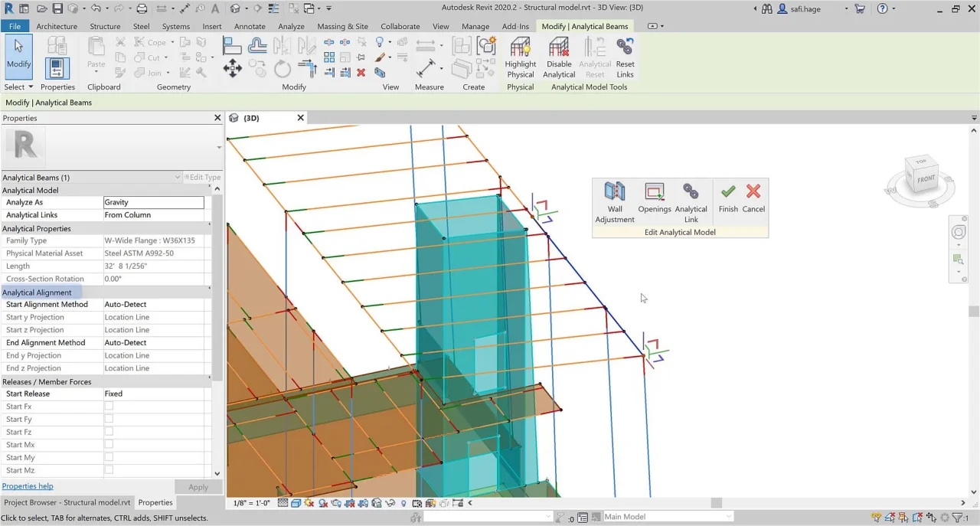
Task: Open Project Browser - Structural model.rvt tab
Action: (x=67, y=502)
